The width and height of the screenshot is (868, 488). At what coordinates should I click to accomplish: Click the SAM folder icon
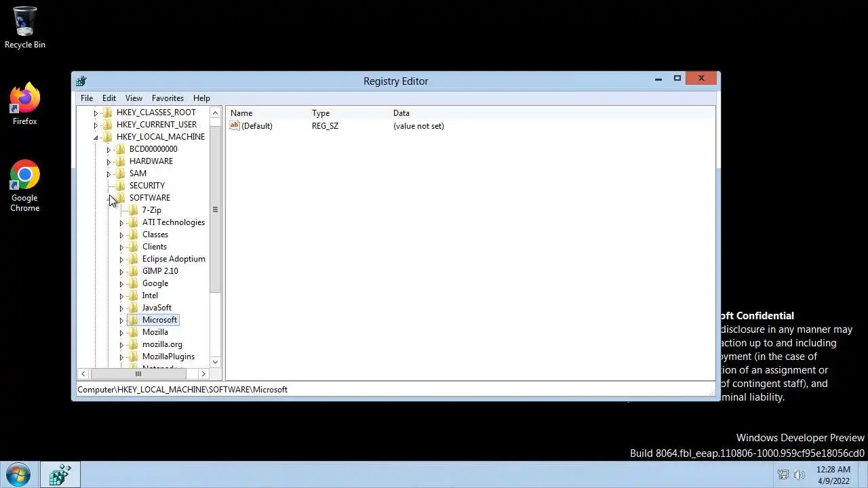120,174
